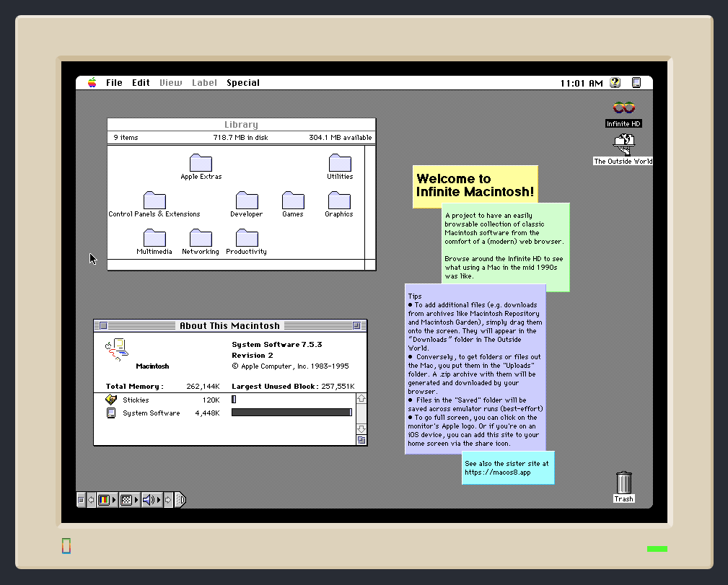The height and width of the screenshot is (585, 728).
Task: Windowshade the Library window via its collapse box
Action: click(x=367, y=124)
